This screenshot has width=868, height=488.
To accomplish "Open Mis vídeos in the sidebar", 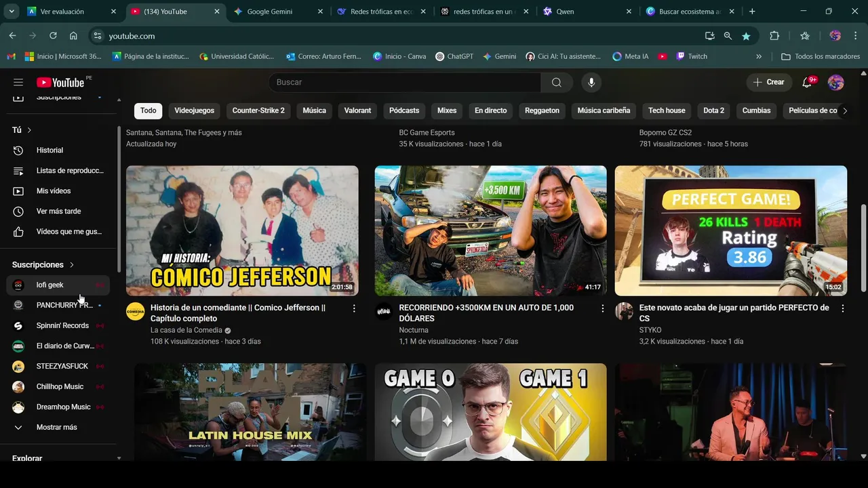I will [58, 191].
